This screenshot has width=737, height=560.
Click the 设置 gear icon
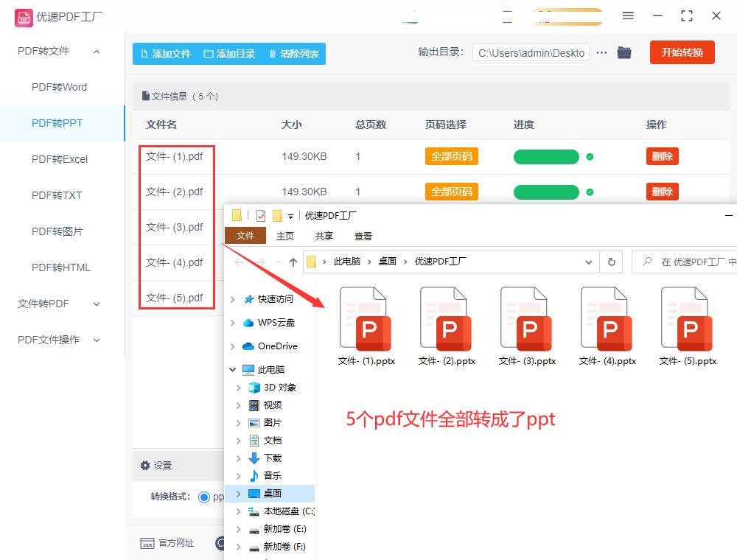pos(145,466)
